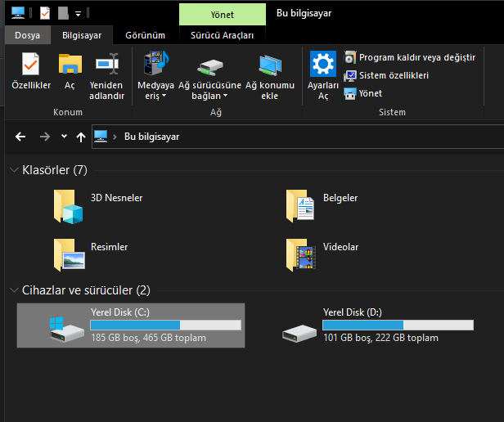Click 101 GB boş, 222 GB toplam text

coord(380,338)
